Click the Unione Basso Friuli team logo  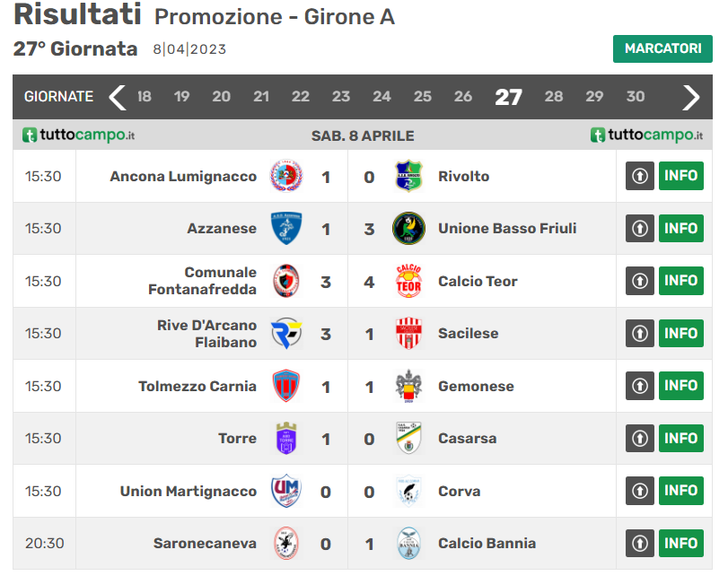408,229
